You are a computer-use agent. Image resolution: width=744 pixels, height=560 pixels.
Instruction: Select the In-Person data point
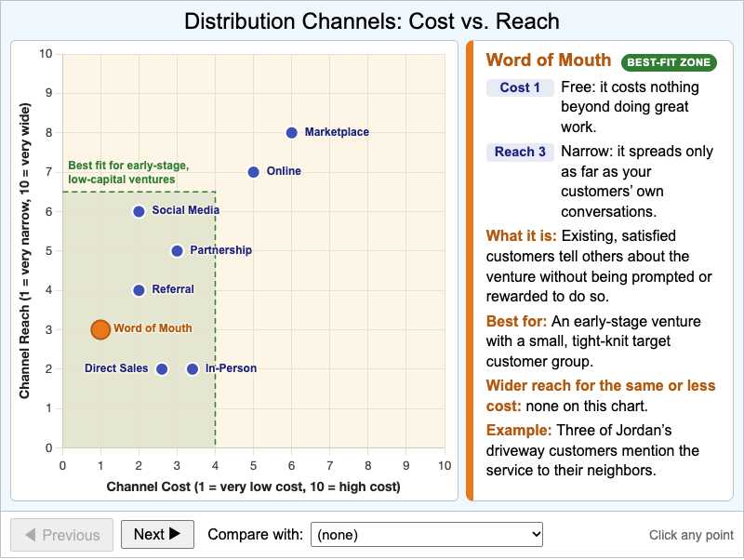193,368
